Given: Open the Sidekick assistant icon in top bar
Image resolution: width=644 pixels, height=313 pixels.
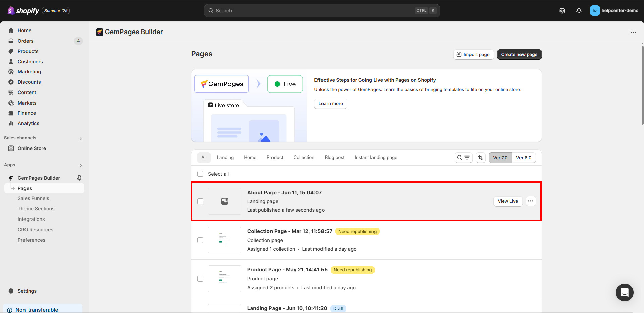Looking at the screenshot, I should pyautogui.click(x=562, y=11).
